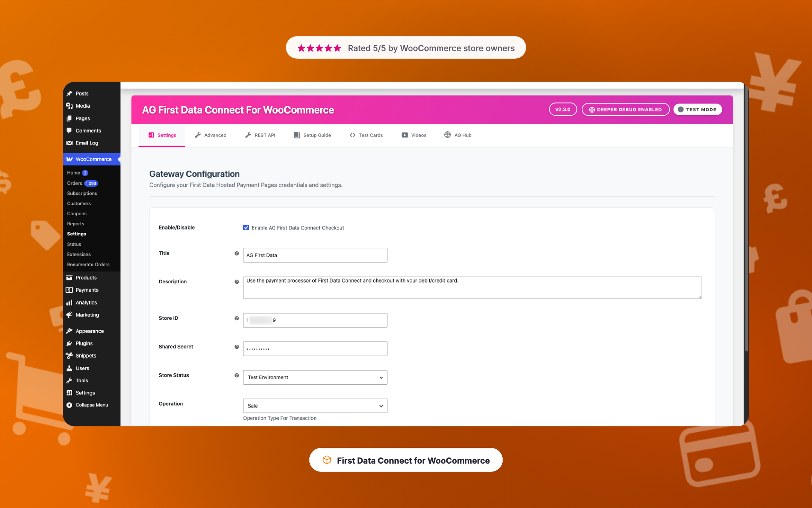Click the Snippets scissors icon
812x508 pixels.
69,356
